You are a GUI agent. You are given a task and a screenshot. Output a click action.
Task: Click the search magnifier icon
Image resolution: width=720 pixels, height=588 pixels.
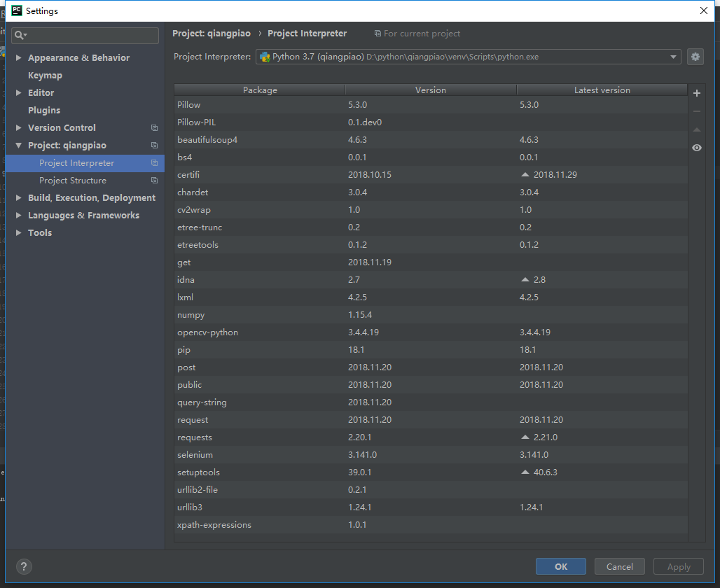point(20,35)
